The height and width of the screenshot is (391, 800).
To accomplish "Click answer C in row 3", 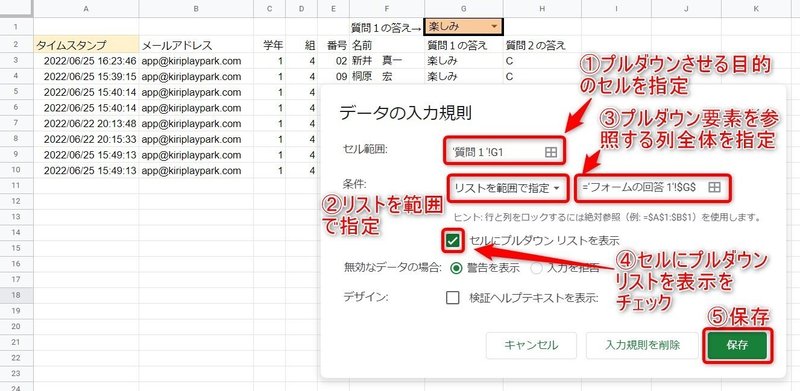I will tap(542, 61).
